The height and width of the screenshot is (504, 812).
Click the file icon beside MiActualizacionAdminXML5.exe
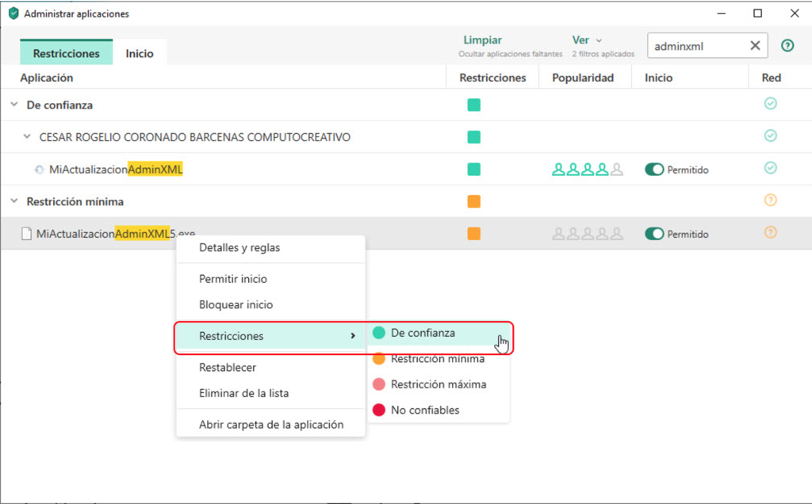[x=26, y=234]
